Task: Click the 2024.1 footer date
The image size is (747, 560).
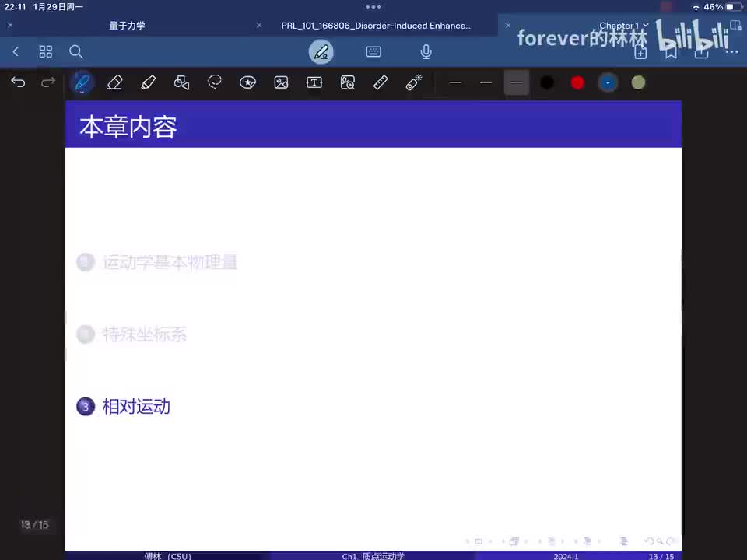Action: coord(566,556)
